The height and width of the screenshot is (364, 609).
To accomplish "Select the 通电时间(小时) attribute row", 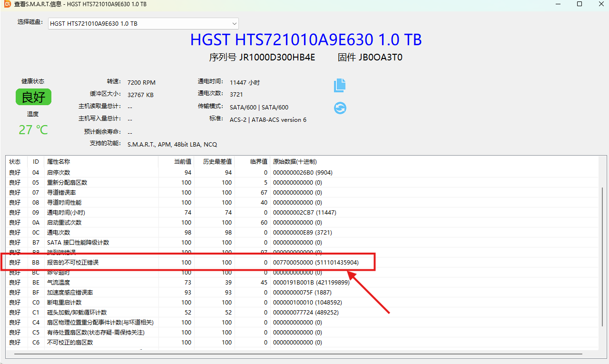I will coord(302,212).
